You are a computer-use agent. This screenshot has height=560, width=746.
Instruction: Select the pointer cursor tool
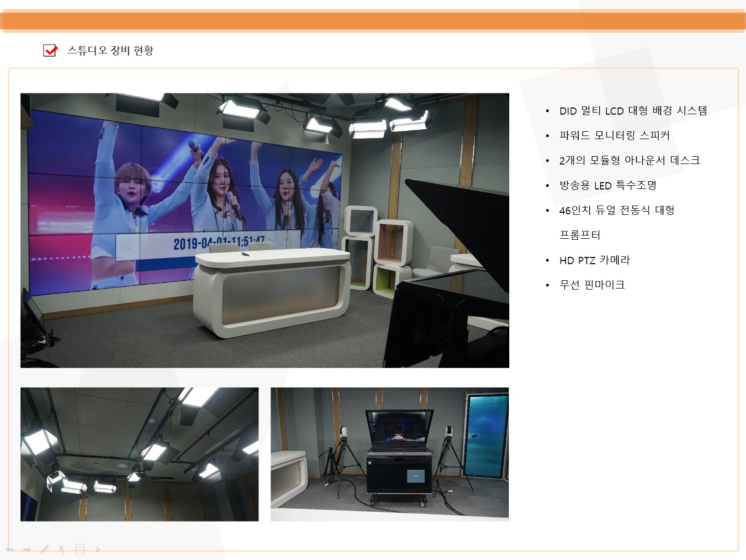click(62, 549)
